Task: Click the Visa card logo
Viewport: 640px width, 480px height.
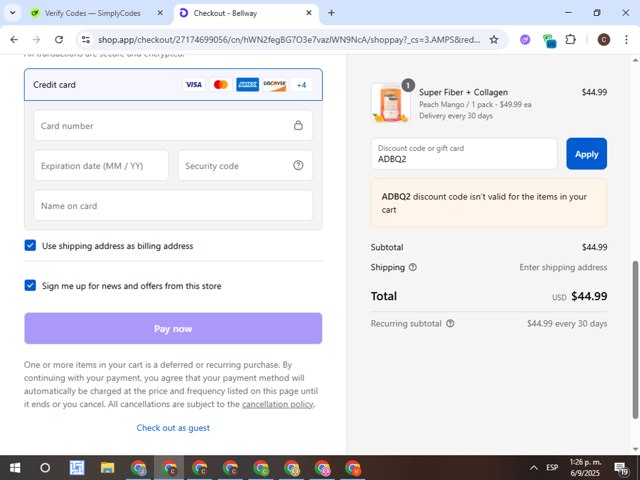Action: 193,84
